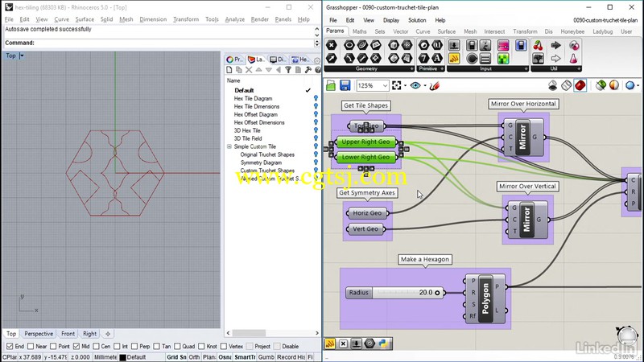Viewport: 644px width, 362px height.
Task: Toggle End osnap checkbox
Action: (10, 347)
